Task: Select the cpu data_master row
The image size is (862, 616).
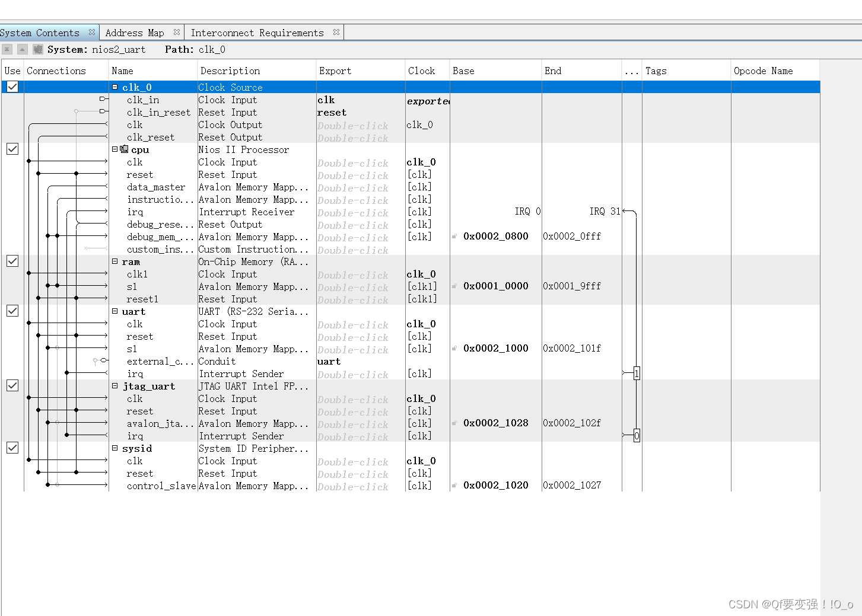Action: [411, 187]
